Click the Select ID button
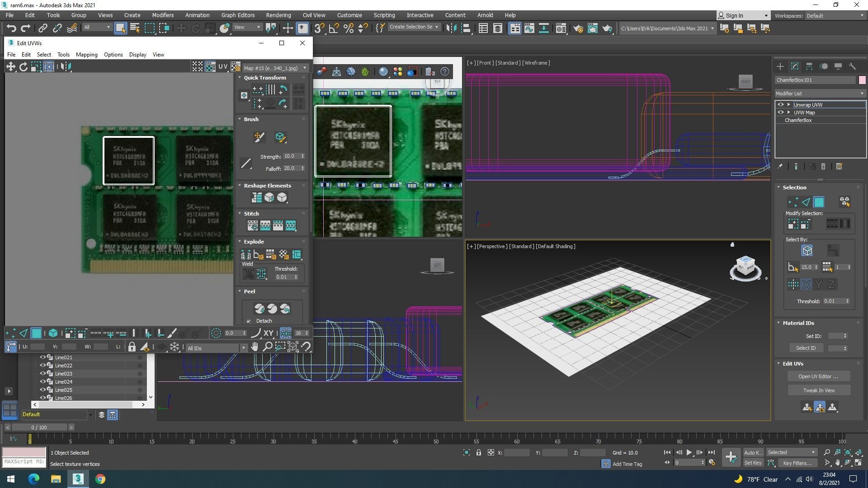The height and width of the screenshot is (488, 868). point(806,348)
